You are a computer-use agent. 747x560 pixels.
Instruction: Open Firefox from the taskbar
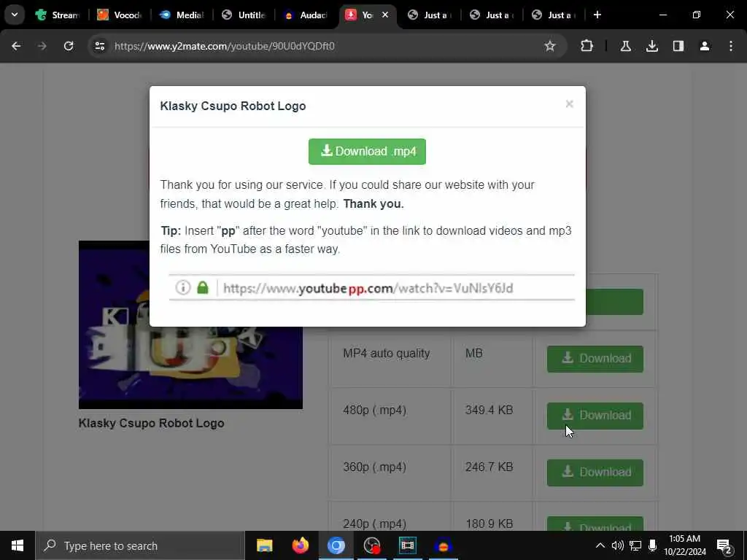(300, 545)
